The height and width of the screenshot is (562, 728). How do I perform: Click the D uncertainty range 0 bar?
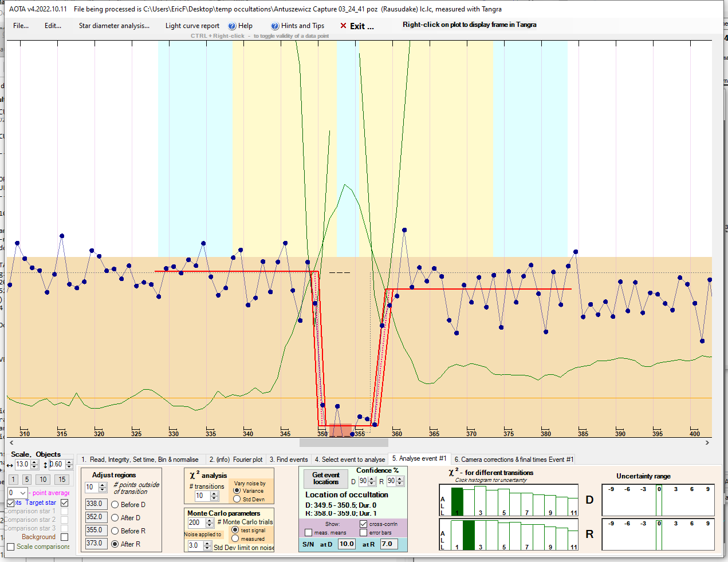[659, 500]
